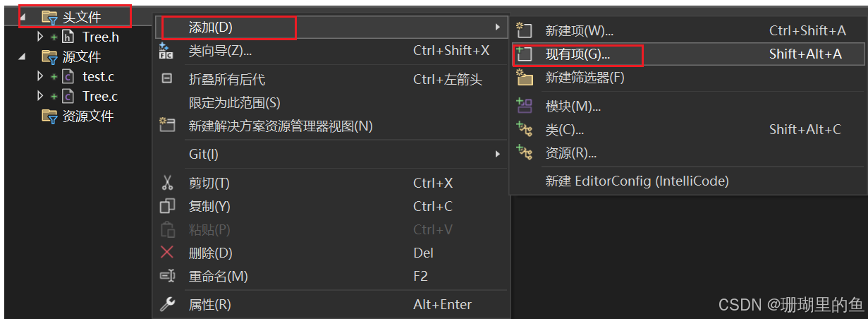Image resolution: width=868 pixels, height=319 pixels.
Task: Click the red X delete icon
Action: point(167,253)
